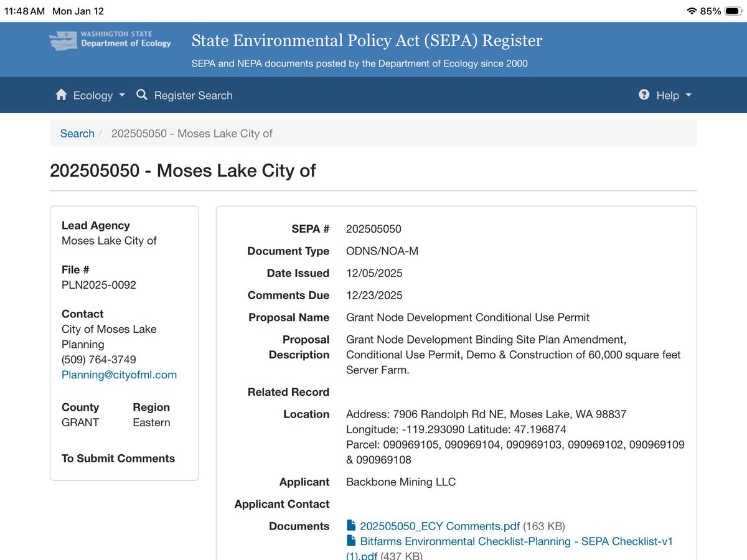Click the address 7906 Randolph Rd NE line
The width and height of the screenshot is (747, 560).
click(x=486, y=414)
